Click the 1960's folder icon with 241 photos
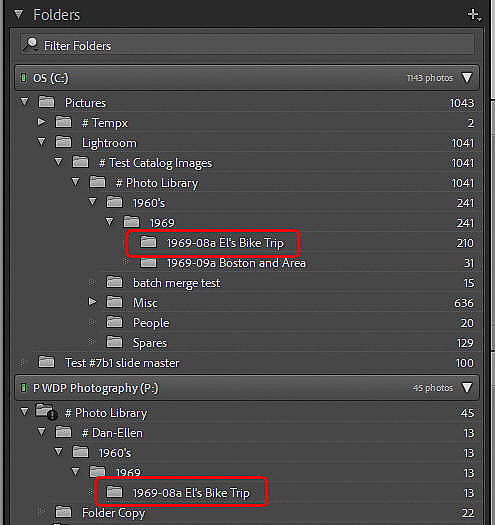495x525 pixels. point(115,202)
